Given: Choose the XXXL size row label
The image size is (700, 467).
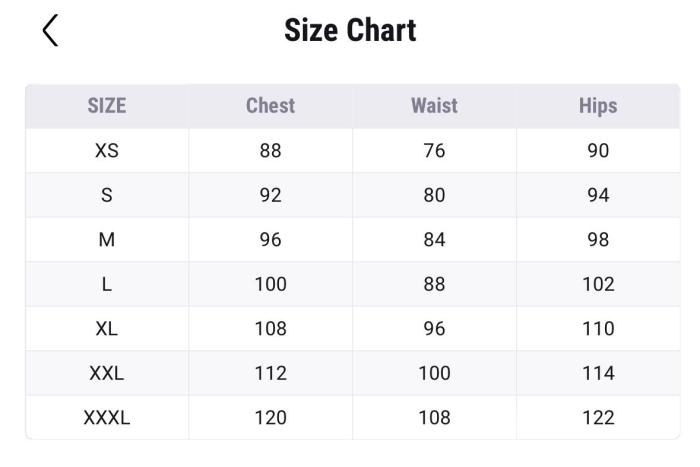Looking at the screenshot, I should [x=107, y=418].
